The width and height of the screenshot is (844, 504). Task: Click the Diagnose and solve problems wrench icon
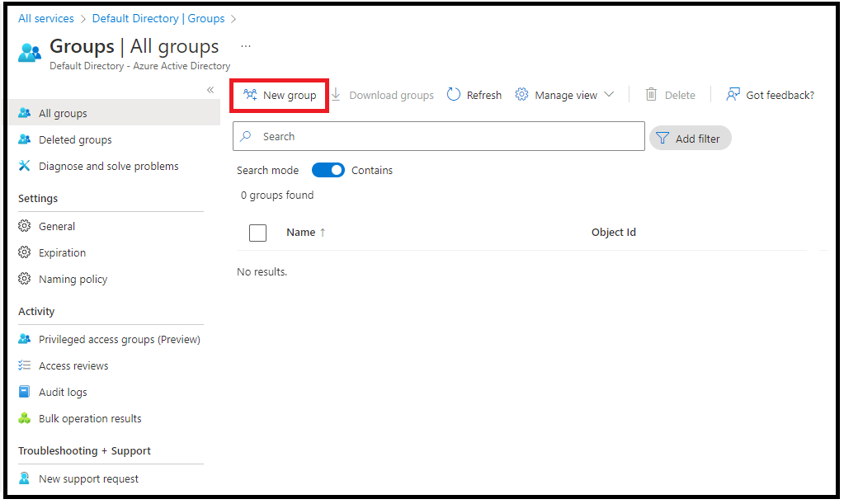24,166
